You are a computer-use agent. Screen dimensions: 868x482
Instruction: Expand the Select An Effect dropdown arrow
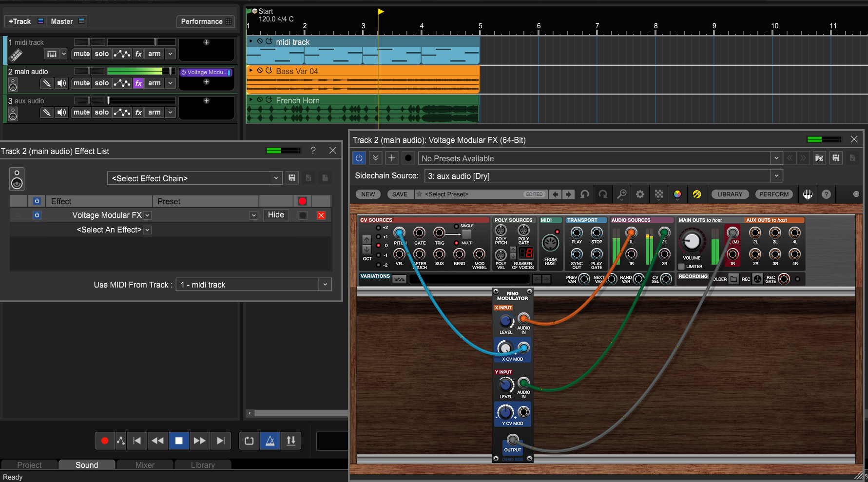point(148,230)
